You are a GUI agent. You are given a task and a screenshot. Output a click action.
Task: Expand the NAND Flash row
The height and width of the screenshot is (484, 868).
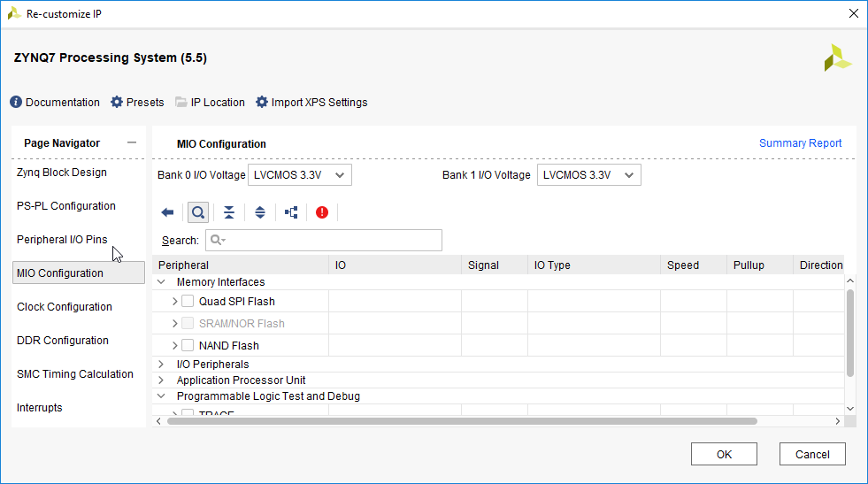point(175,346)
